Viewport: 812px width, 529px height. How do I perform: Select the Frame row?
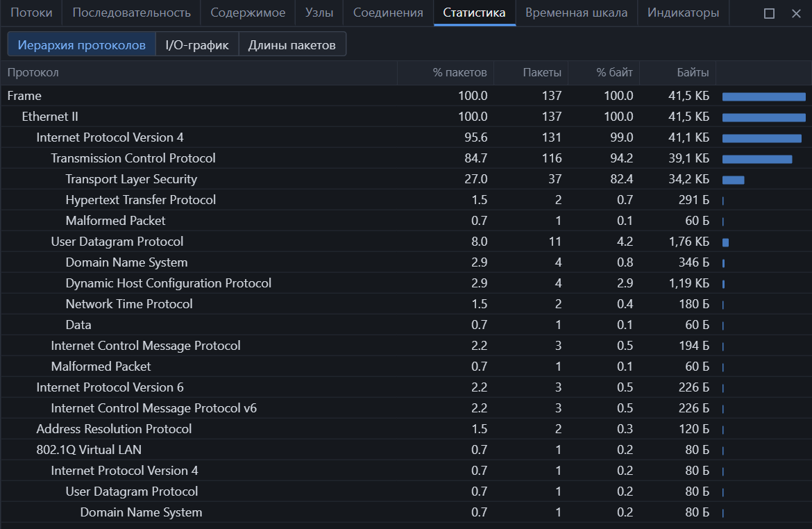(x=406, y=96)
